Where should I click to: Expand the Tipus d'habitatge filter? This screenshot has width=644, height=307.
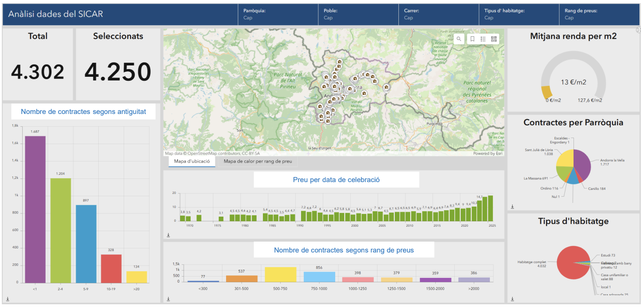pyautogui.click(x=519, y=15)
